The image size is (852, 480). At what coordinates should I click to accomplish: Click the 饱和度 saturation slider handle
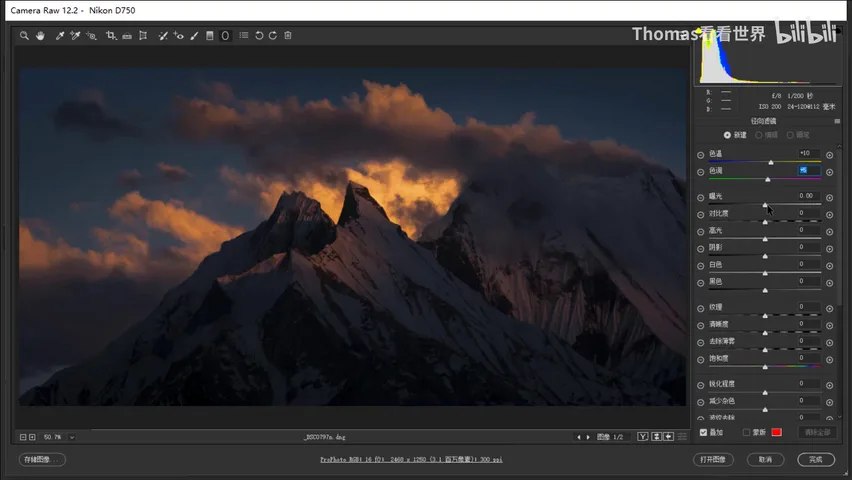[765, 367]
